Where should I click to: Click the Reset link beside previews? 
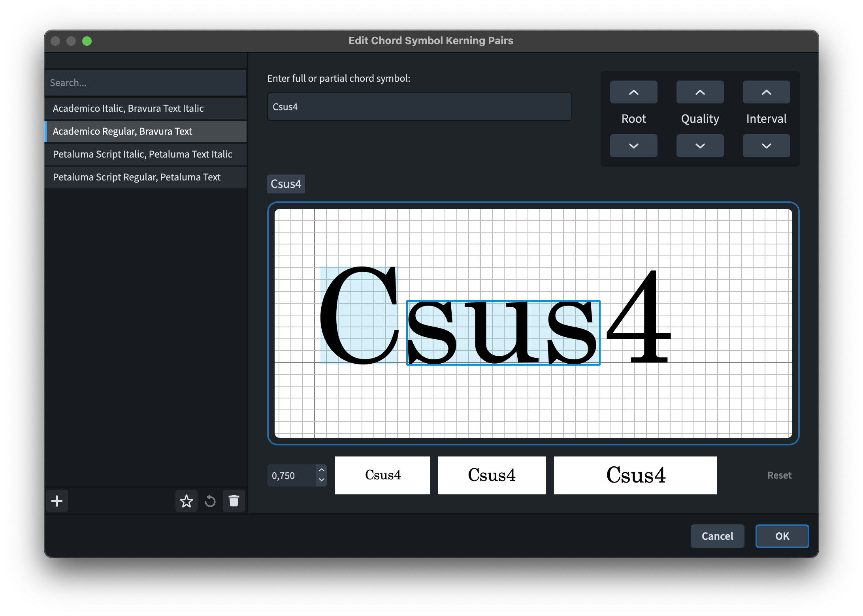tap(779, 475)
